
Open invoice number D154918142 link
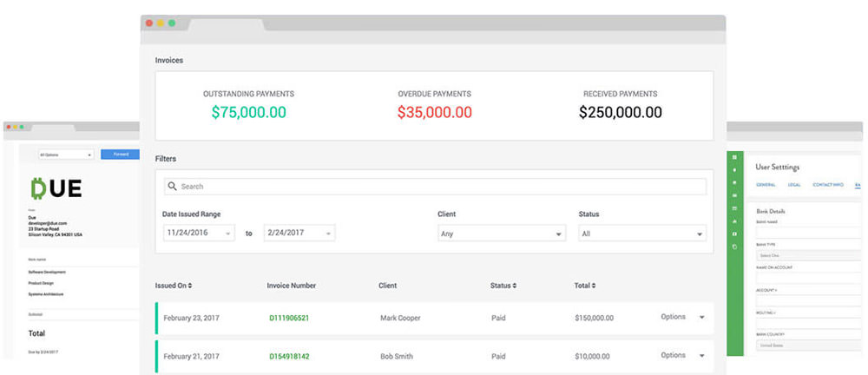tap(289, 356)
